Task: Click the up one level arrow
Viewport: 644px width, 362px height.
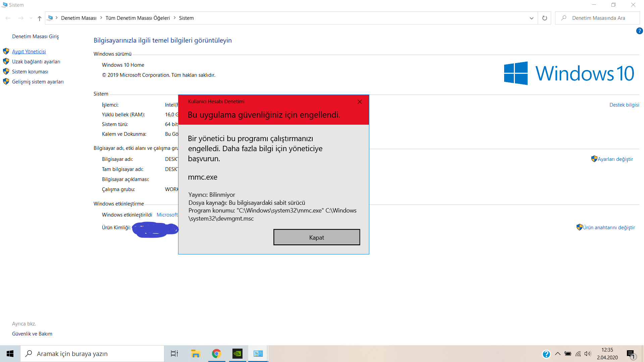Action: point(40,18)
